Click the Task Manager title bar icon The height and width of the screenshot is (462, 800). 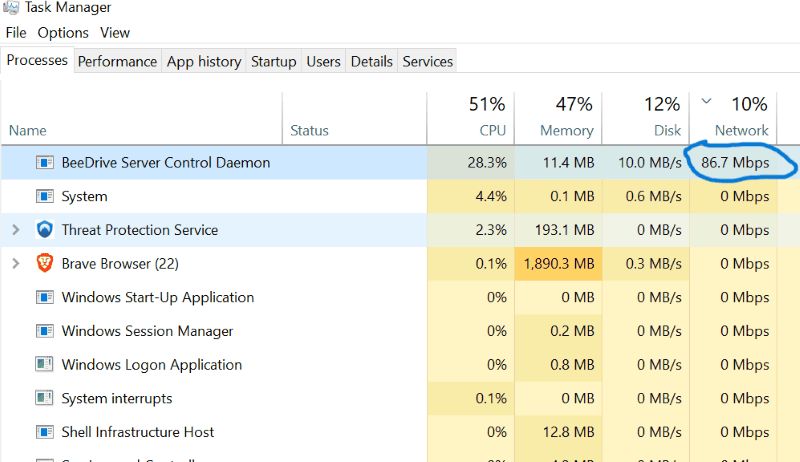[x=10, y=7]
